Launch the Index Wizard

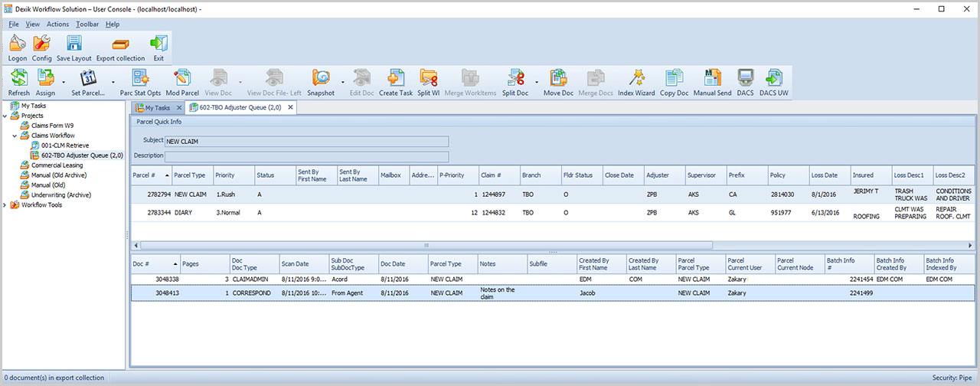tap(636, 77)
